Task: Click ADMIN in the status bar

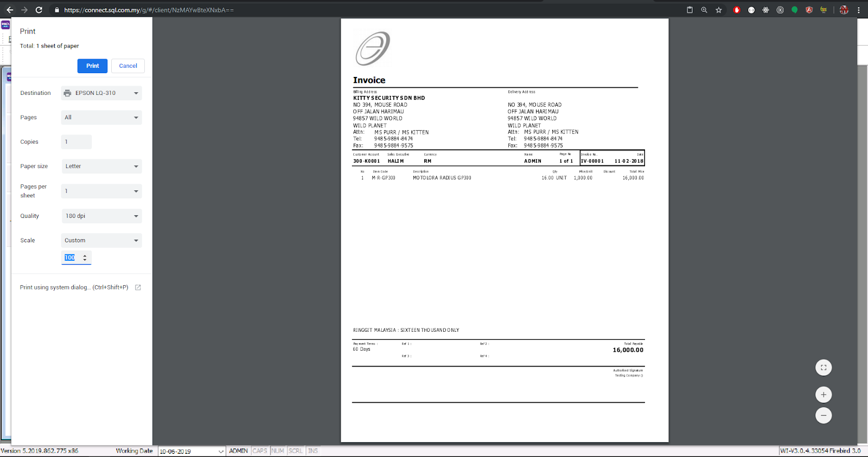Action: pyautogui.click(x=238, y=451)
